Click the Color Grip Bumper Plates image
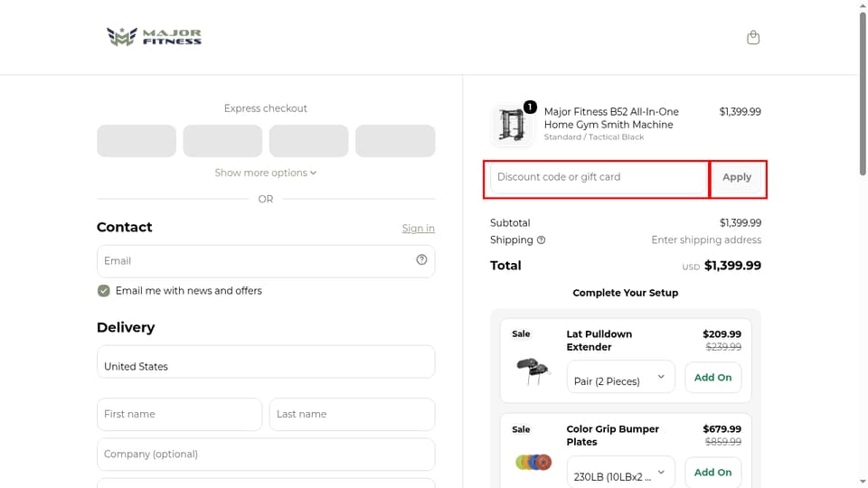The width and height of the screenshot is (868, 488). (533, 462)
